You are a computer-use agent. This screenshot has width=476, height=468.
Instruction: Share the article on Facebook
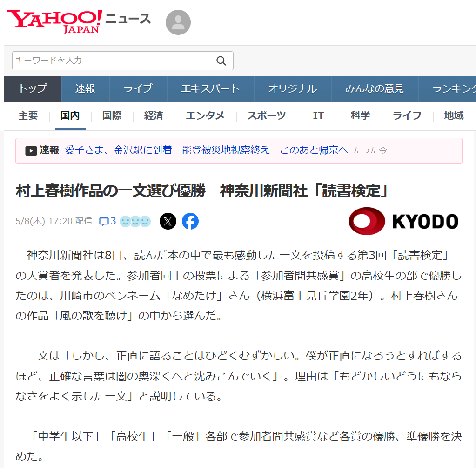(190, 221)
